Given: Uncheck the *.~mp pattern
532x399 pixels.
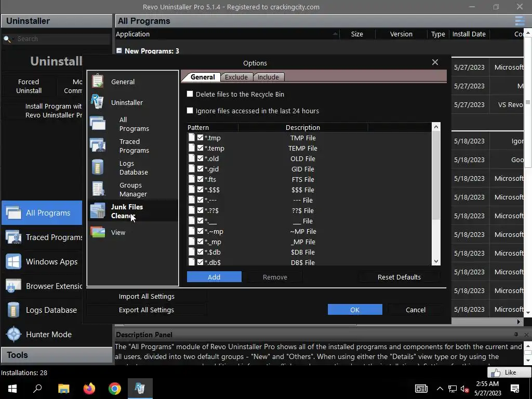Looking at the screenshot, I should (x=200, y=231).
